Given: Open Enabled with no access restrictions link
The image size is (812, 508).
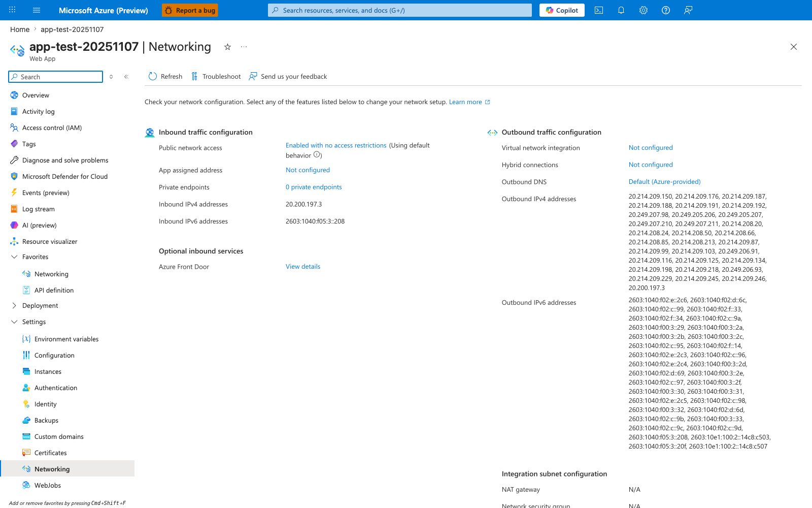Looking at the screenshot, I should (x=336, y=145).
